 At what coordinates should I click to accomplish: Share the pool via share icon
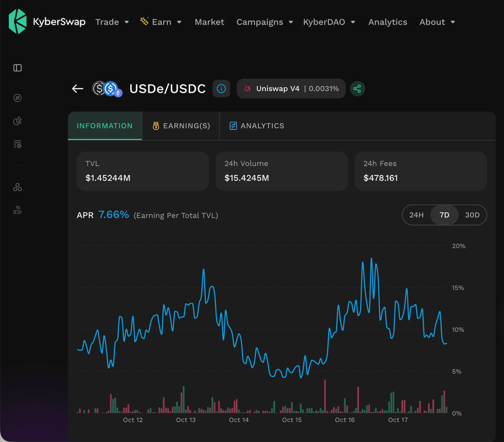point(357,89)
